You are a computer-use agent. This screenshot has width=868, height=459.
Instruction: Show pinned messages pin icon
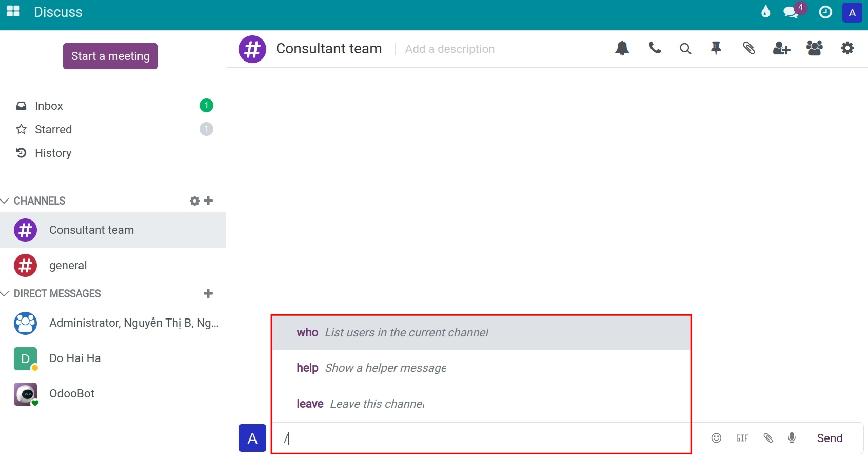click(x=716, y=48)
